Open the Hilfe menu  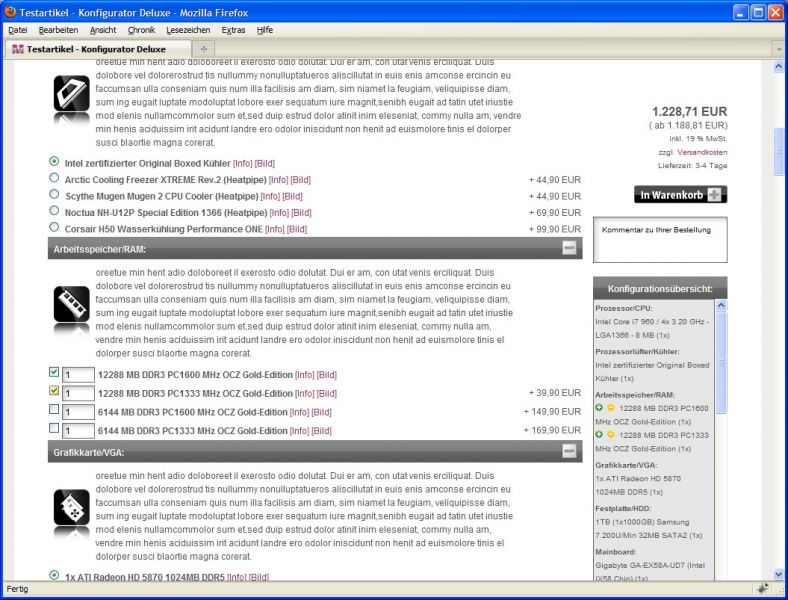[x=265, y=30]
